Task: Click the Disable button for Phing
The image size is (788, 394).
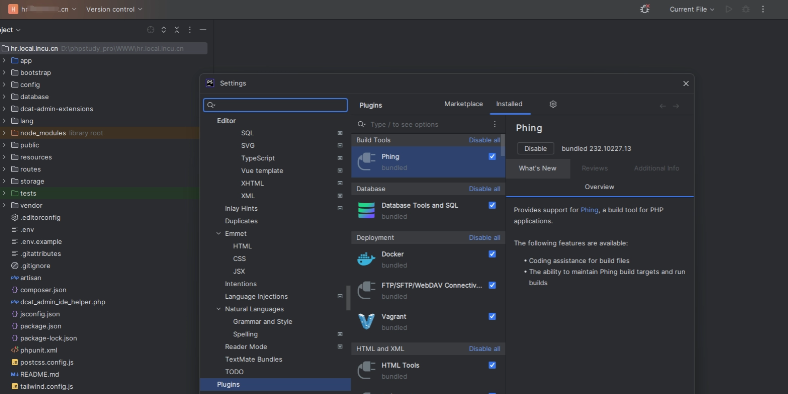Action: 535,149
